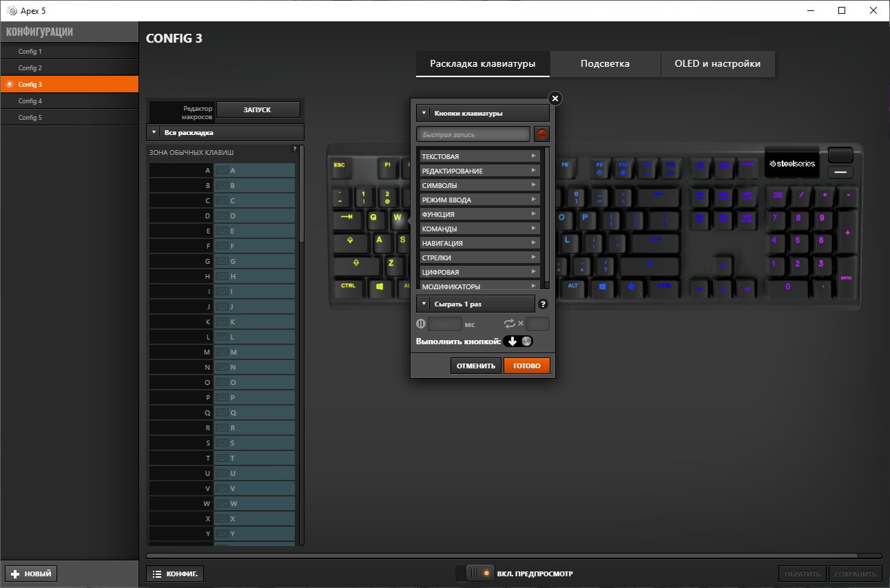
Task: Switch to the Подсветка tab
Action: tap(605, 63)
